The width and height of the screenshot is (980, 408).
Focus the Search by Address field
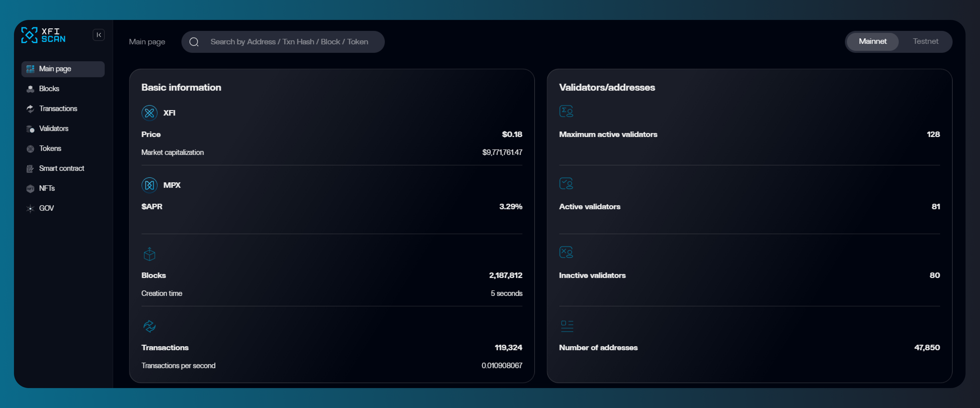[283, 42]
